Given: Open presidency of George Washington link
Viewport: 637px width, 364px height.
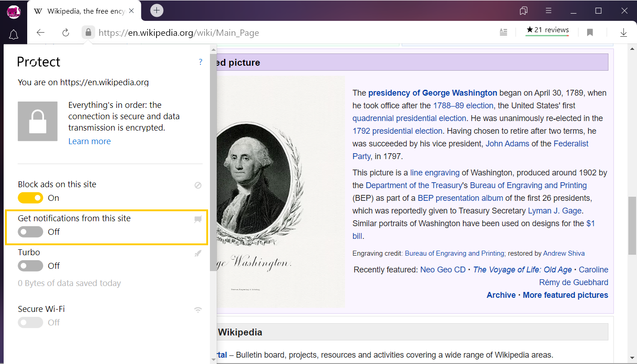Looking at the screenshot, I should [433, 93].
